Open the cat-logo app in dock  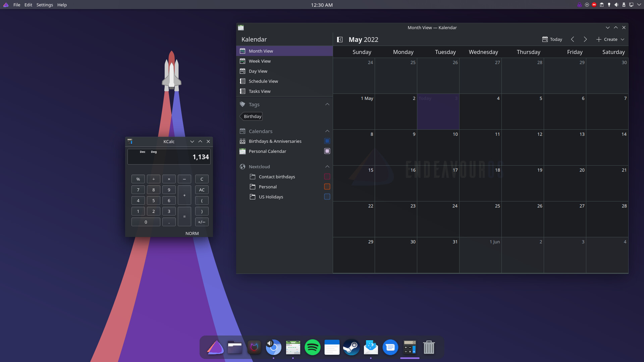(x=254, y=347)
